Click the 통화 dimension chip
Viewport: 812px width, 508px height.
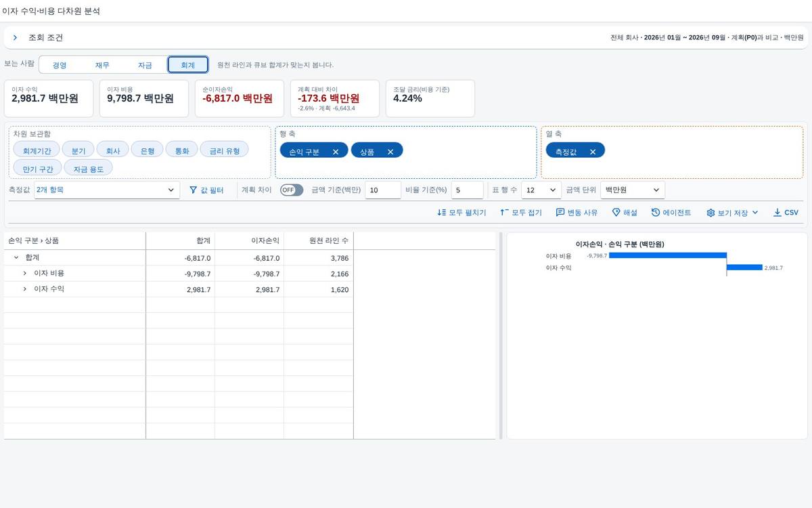tap(182, 150)
